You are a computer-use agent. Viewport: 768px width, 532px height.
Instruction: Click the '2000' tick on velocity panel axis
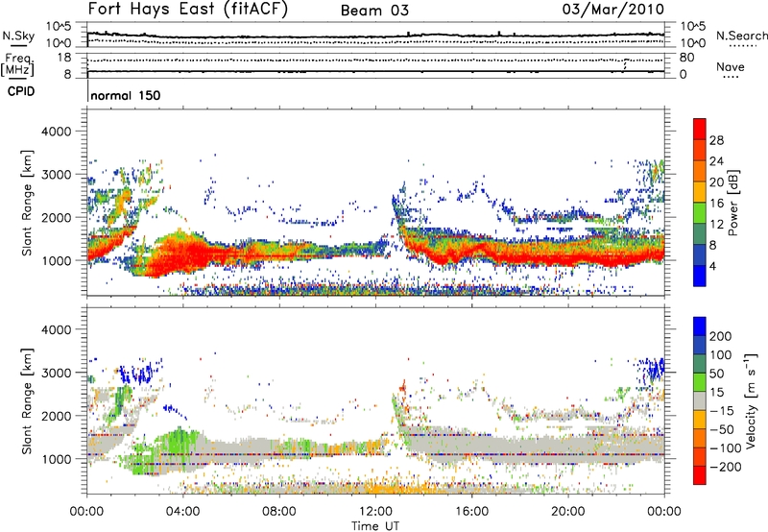click(x=57, y=416)
